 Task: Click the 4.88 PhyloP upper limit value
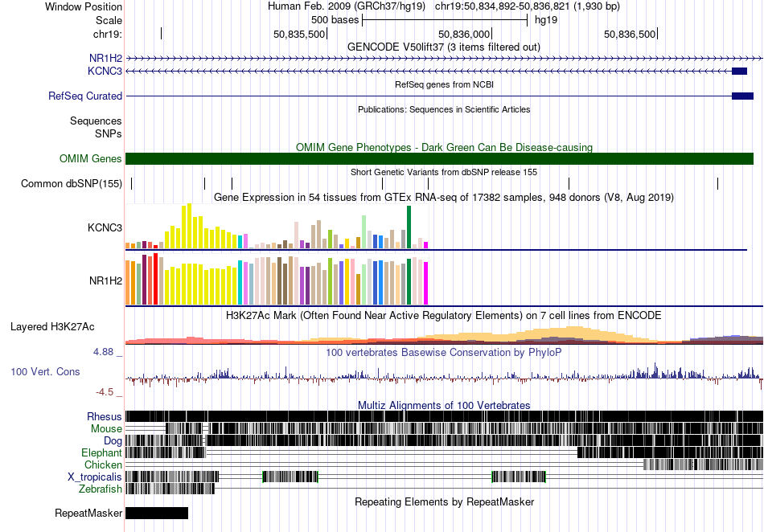(103, 352)
